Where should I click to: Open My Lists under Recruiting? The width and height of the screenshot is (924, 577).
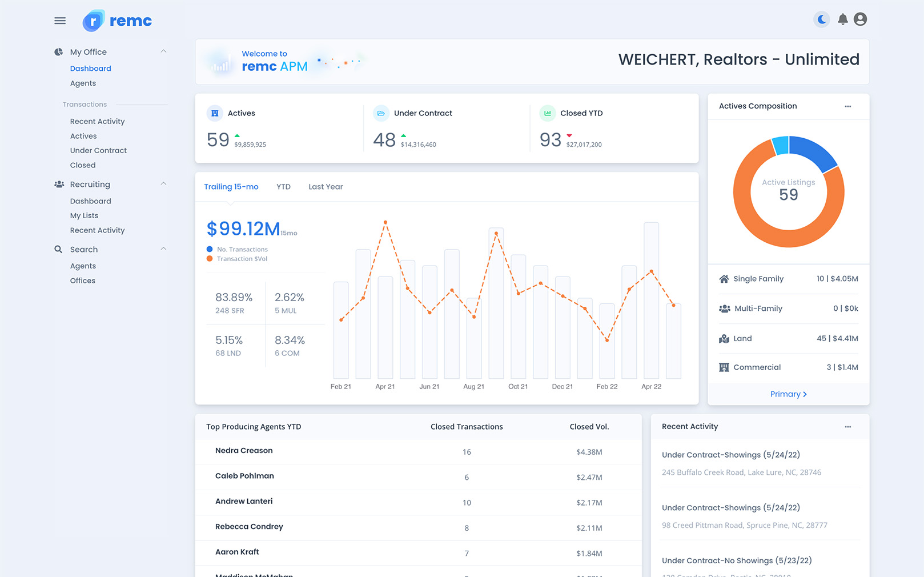point(84,216)
